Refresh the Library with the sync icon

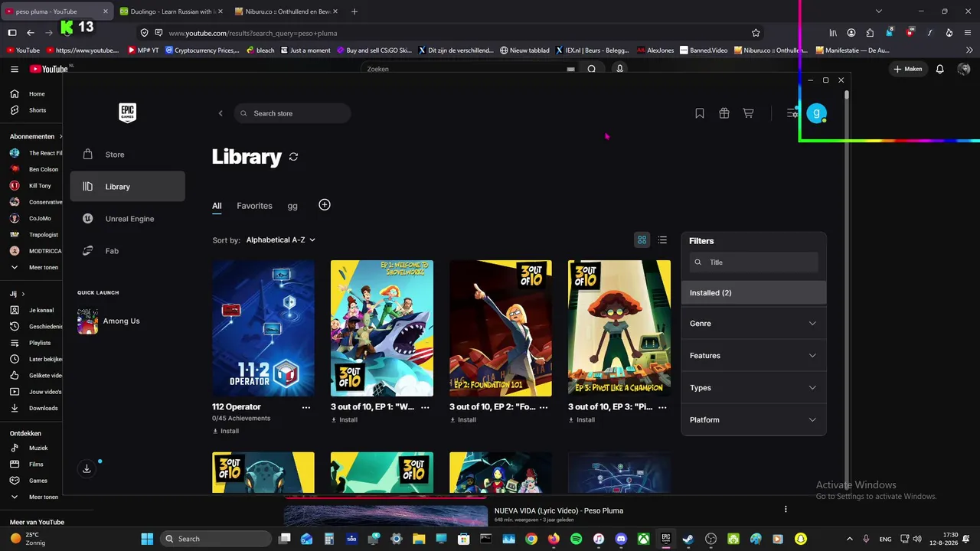(x=293, y=157)
